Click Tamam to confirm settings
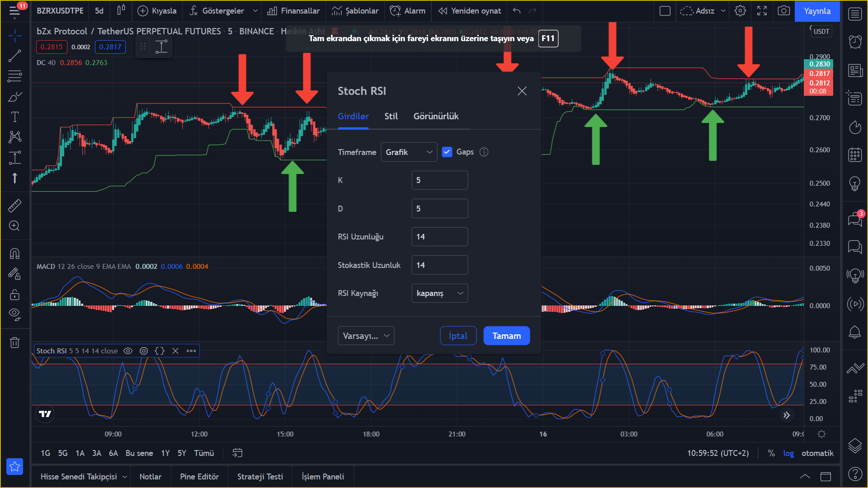 coord(506,336)
